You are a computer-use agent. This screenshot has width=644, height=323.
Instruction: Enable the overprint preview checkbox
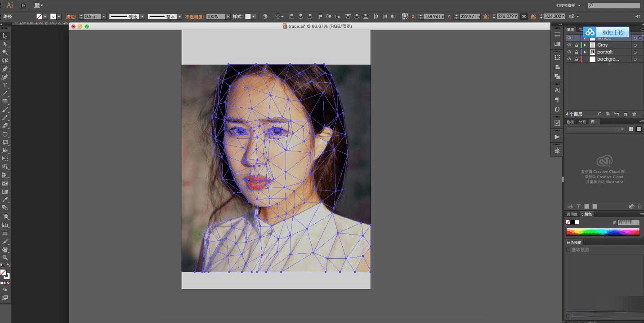point(568,249)
